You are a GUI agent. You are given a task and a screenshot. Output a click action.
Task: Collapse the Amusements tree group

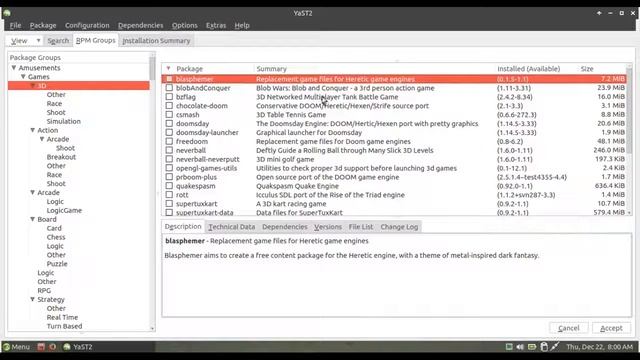pos(14,68)
